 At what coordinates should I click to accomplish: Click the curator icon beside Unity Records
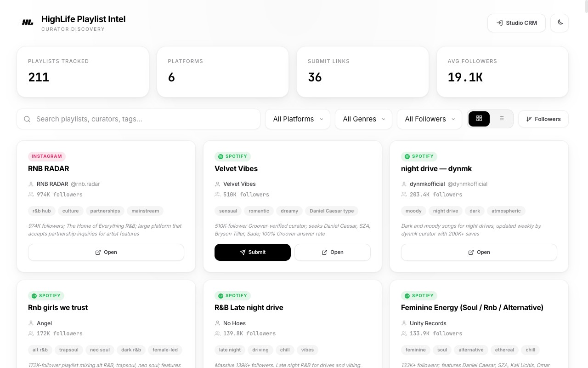(404, 323)
